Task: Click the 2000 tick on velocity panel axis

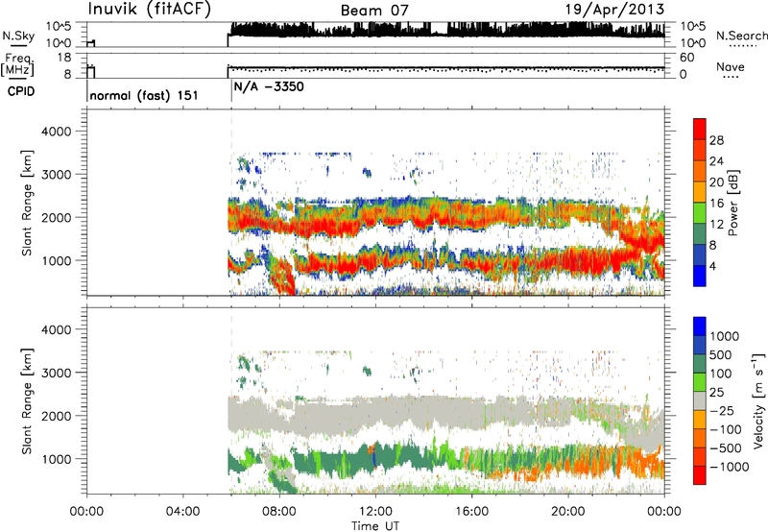Action: point(56,416)
